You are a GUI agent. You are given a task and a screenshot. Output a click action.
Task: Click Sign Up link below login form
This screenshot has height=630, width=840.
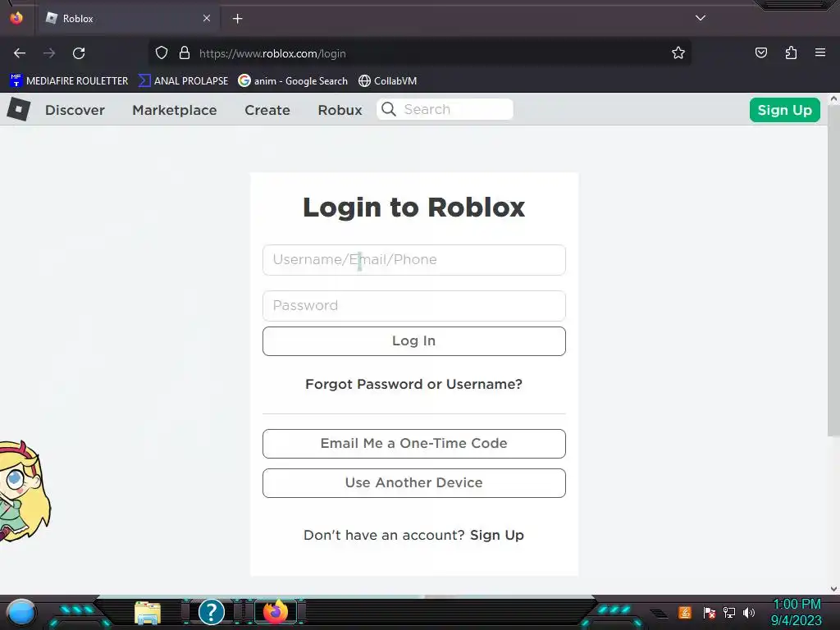pos(496,535)
